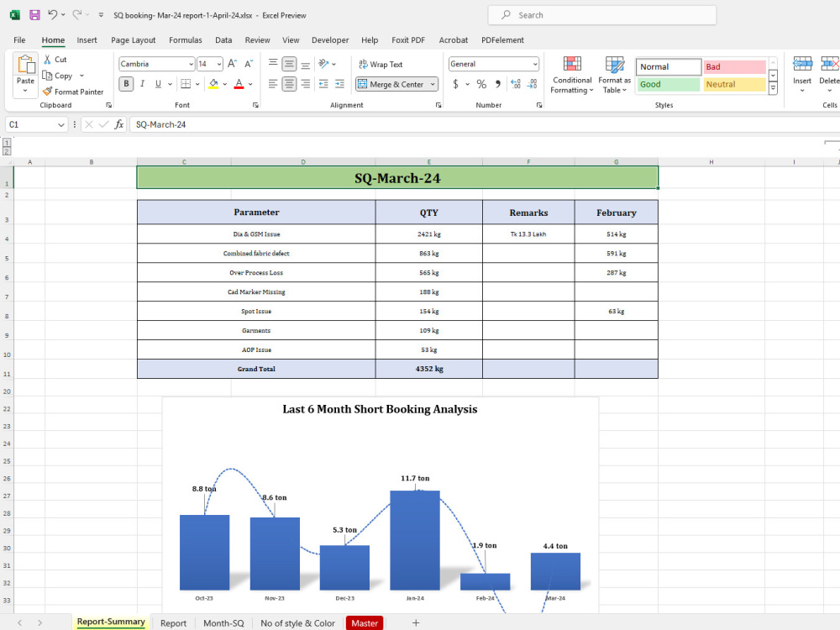Click the Cut icon in Clipboard group
840x630 pixels.
click(47, 59)
